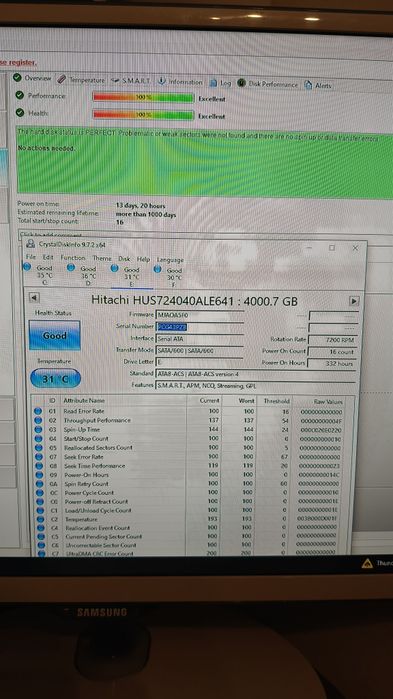The height and width of the screenshot is (699, 393).
Task: Click the green check icon beside Health
Action: (x=20, y=113)
